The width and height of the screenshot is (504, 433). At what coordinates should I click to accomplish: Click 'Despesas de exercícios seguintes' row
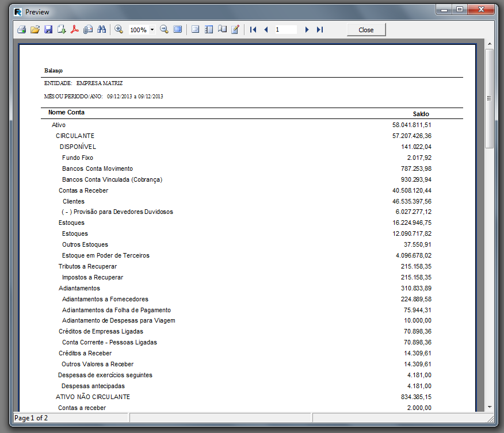105,375
